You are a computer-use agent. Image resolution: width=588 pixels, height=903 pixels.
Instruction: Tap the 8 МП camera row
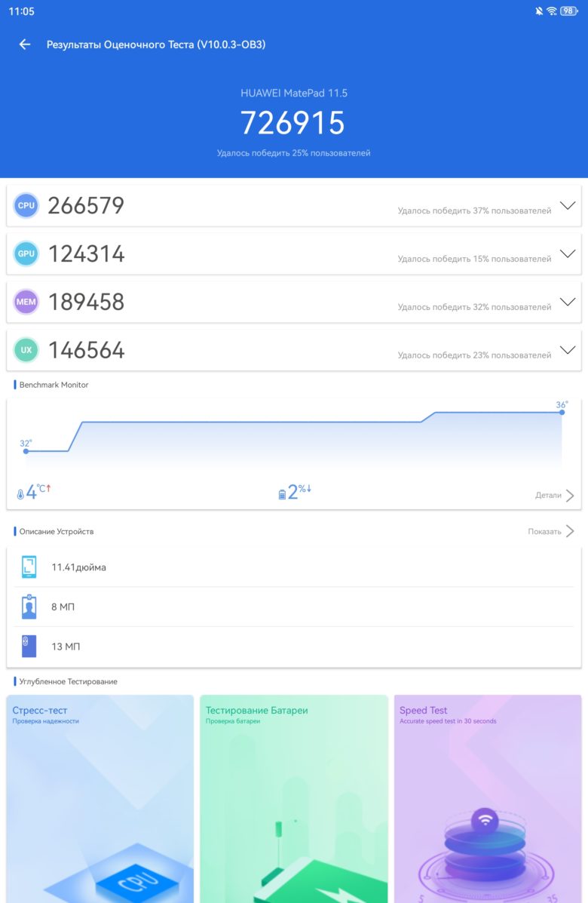coord(294,607)
